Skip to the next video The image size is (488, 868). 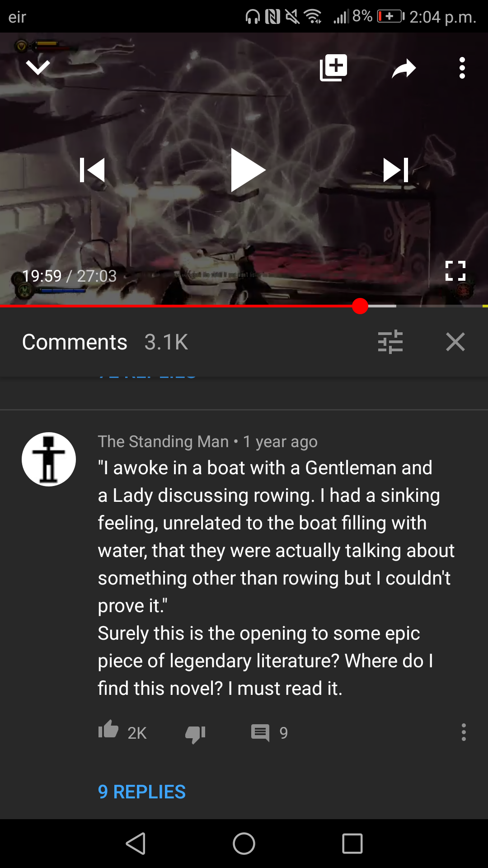point(396,170)
